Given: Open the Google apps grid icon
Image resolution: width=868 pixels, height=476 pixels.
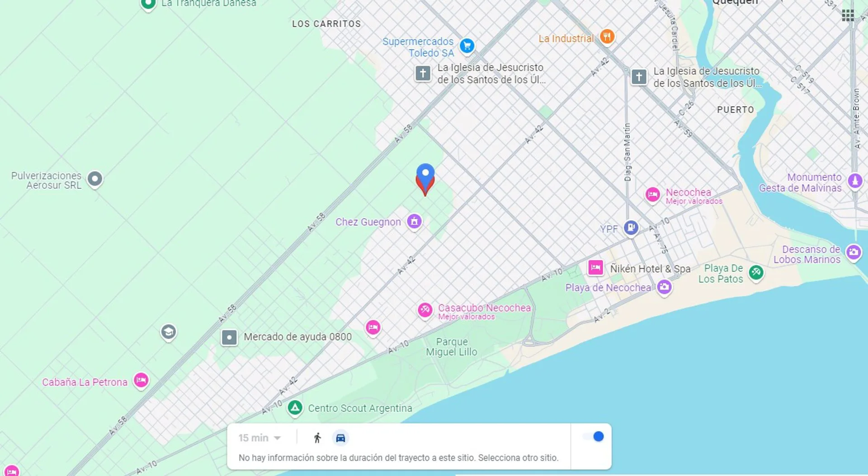Looking at the screenshot, I should tap(848, 15).
